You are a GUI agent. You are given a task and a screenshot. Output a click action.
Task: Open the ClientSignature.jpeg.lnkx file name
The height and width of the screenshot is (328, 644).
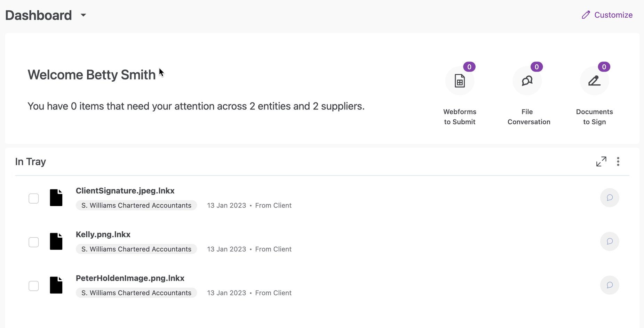tap(125, 191)
